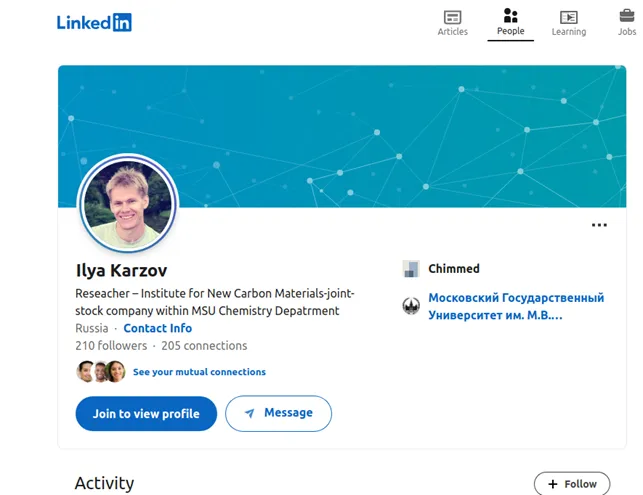Click the mutual connections avatar group

[101, 372]
